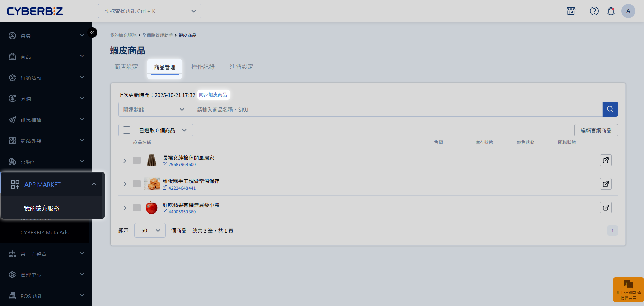Image resolution: width=644 pixels, height=306 pixels.
Task: Open the 50 items per page dropdown
Action: [150, 230]
